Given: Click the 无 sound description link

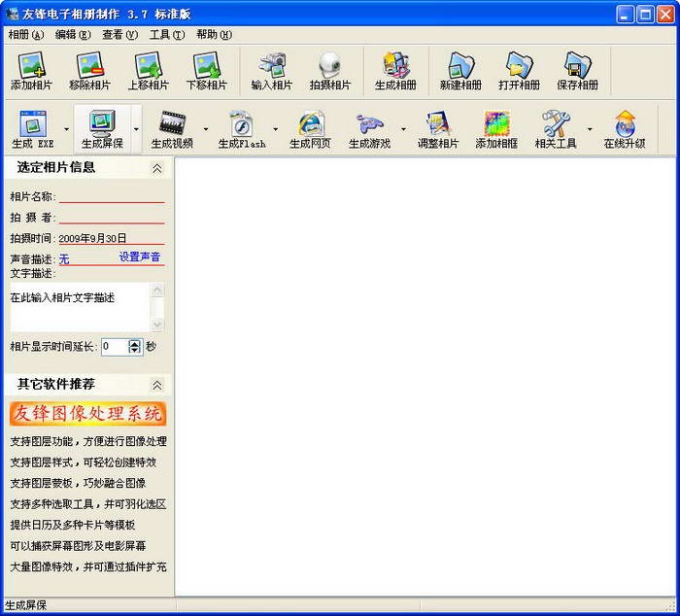Looking at the screenshot, I should click(x=64, y=259).
